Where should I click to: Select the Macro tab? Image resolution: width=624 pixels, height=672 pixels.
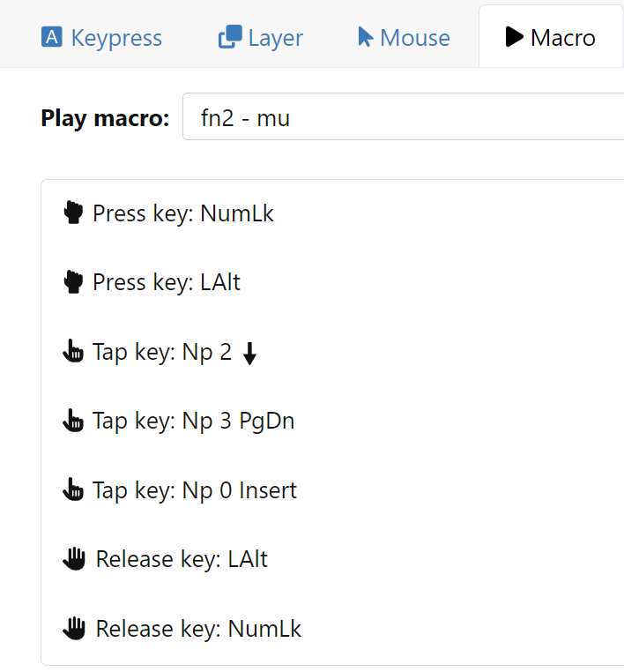(551, 38)
